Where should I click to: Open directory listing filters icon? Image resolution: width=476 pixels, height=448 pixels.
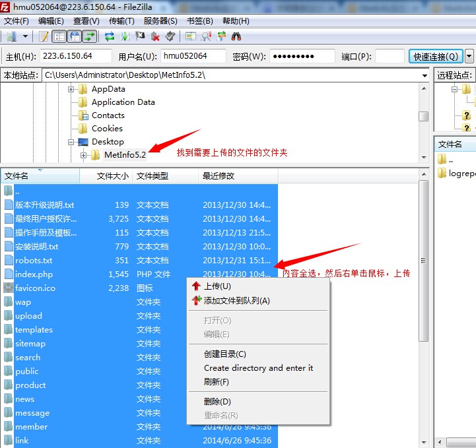pyautogui.click(x=191, y=37)
